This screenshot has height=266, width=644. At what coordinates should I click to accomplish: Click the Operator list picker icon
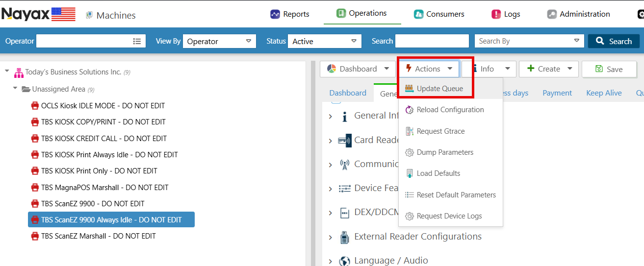tap(137, 41)
